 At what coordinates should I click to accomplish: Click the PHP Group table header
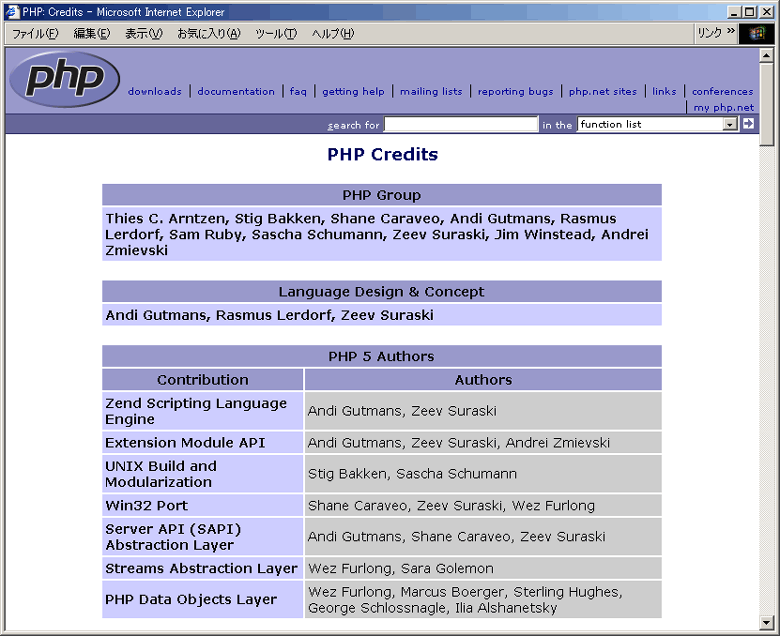pyautogui.click(x=382, y=195)
